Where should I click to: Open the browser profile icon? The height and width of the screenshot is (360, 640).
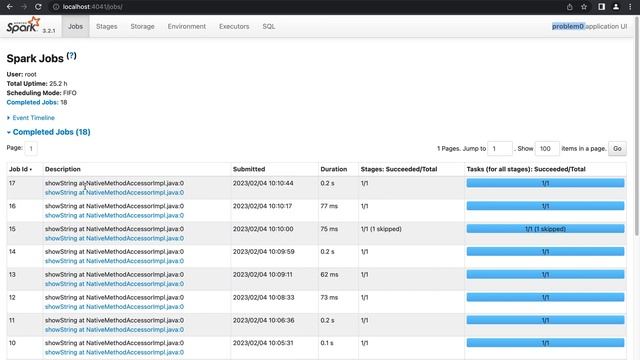point(616,7)
